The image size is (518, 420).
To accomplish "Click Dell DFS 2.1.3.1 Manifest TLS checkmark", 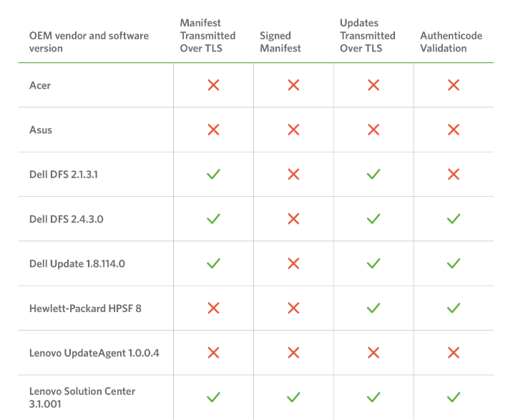I will coord(212,174).
